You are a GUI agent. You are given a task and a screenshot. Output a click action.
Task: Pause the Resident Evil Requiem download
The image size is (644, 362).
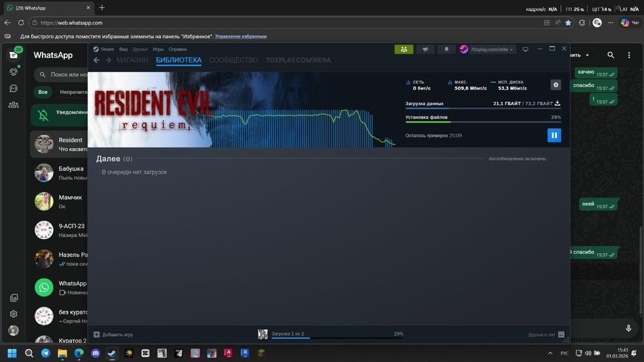click(x=554, y=135)
